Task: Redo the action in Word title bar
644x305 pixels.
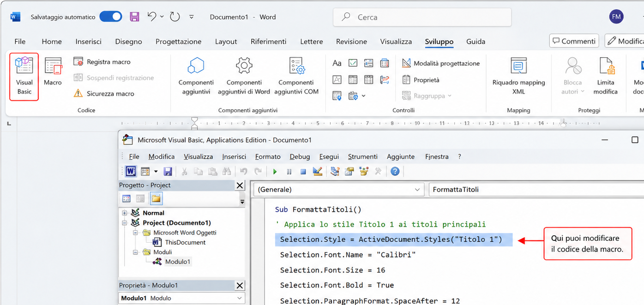Action: point(175,17)
